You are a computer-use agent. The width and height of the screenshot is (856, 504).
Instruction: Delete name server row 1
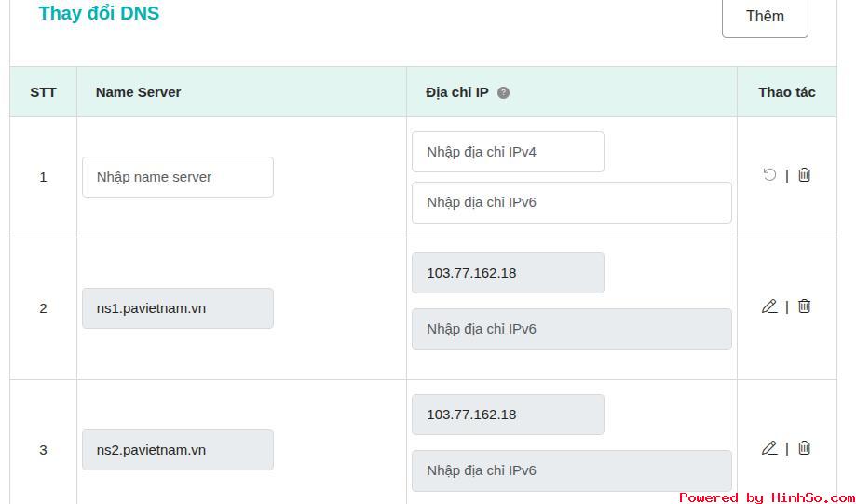(805, 175)
